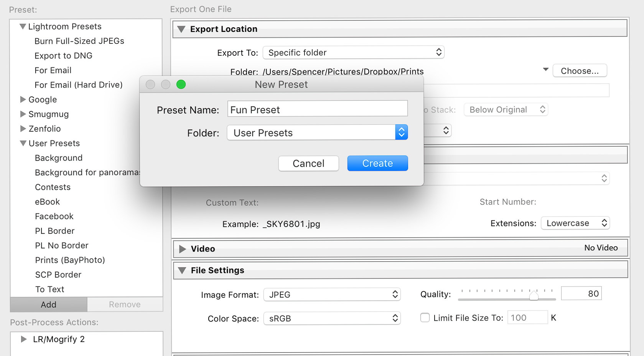Select the For Email (Hard Drive) preset
The width and height of the screenshot is (644, 356).
(x=79, y=85)
